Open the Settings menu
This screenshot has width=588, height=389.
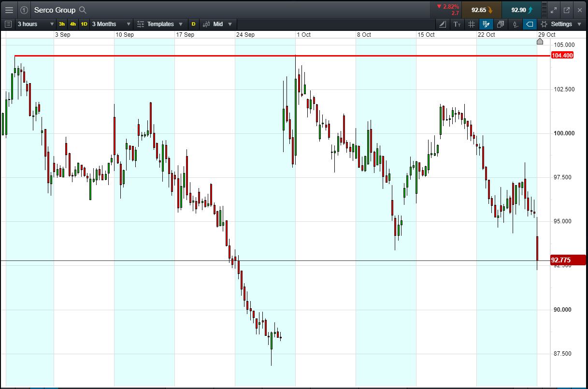pyautogui.click(x=560, y=24)
